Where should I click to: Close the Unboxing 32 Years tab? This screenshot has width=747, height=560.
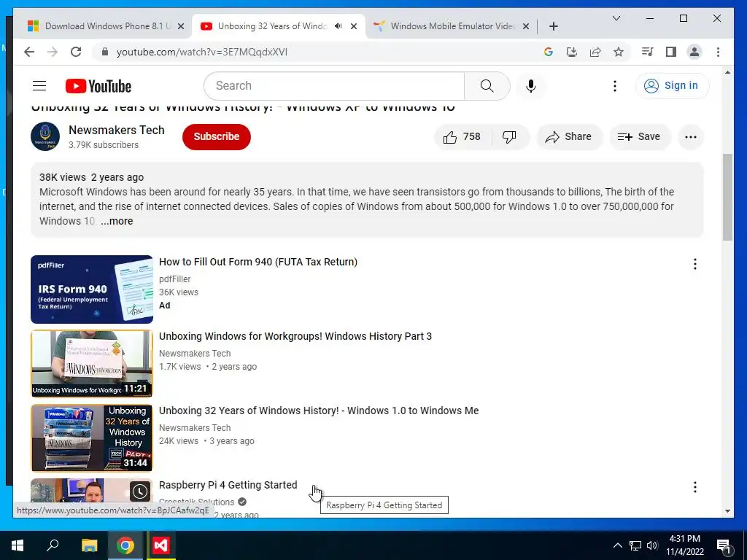point(354,26)
